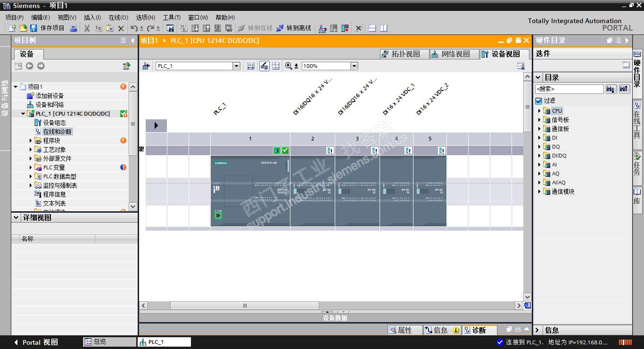This screenshot has width=644, height=349.
Task: Click the paste icon in the toolbar
Action: pyautogui.click(x=110, y=28)
